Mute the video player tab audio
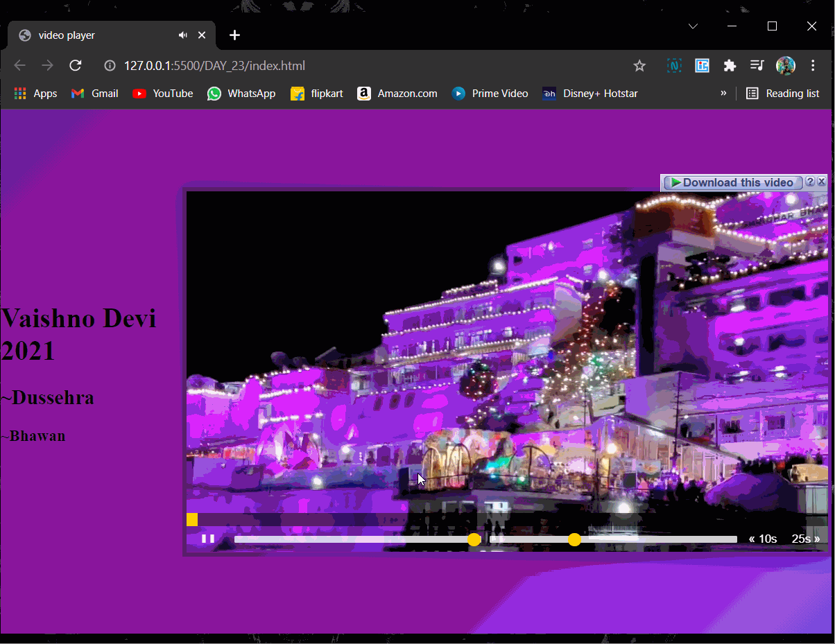Screen dimensions: 835x644 click(182, 35)
